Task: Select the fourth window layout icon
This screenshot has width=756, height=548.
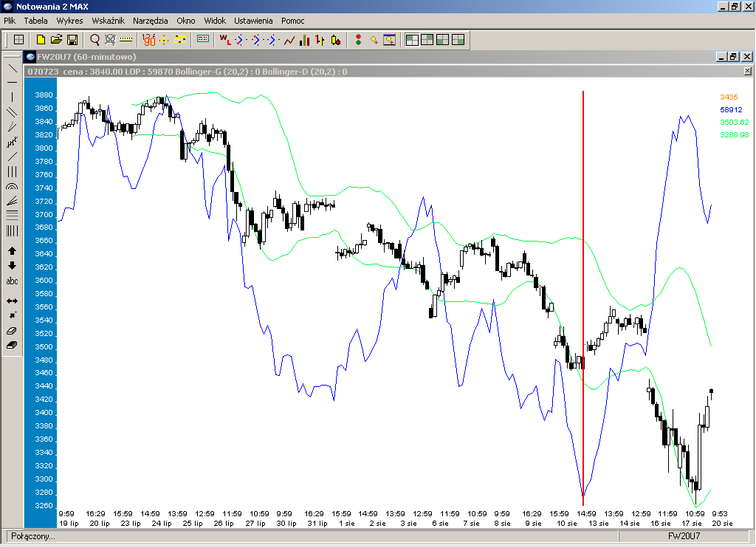Action: [458, 40]
